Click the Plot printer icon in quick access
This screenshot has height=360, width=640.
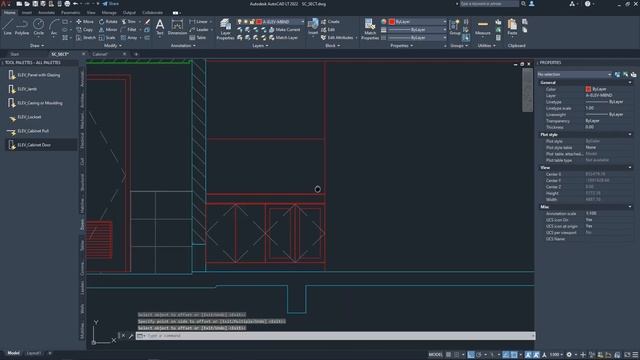pos(67,4)
